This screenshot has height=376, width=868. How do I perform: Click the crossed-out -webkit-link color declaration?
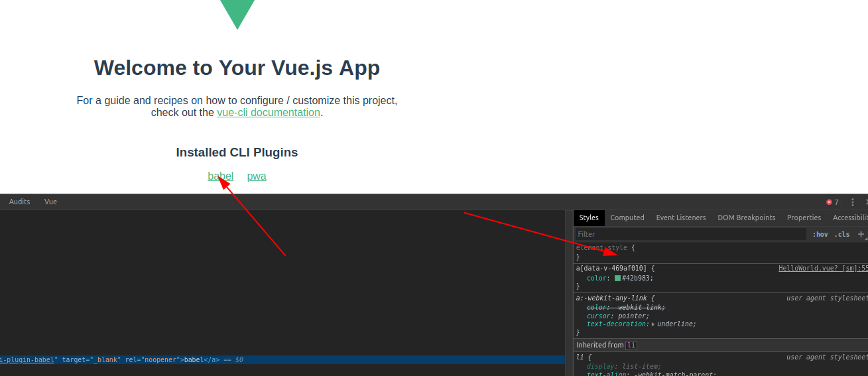pyautogui.click(x=626, y=307)
